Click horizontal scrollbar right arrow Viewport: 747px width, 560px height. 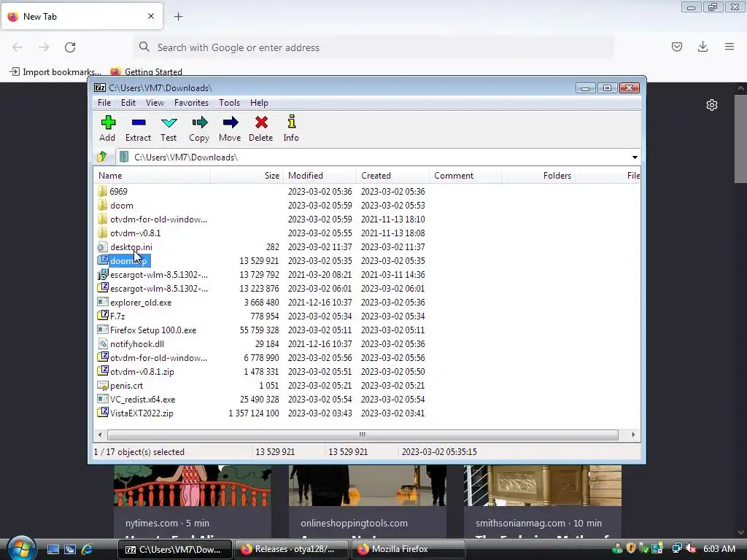pyautogui.click(x=633, y=435)
